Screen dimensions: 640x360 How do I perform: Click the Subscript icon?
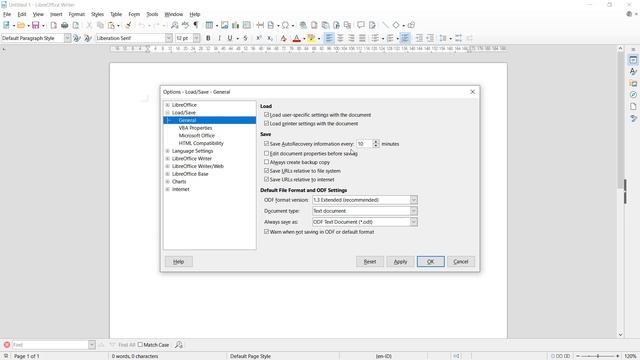(270, 38)
